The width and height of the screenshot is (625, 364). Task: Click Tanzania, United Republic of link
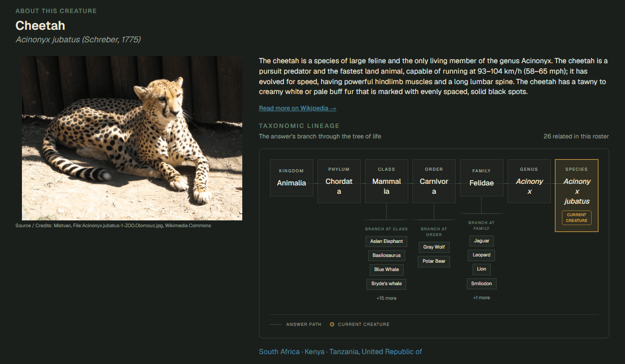pyautogui.click(x=375, y=351)
